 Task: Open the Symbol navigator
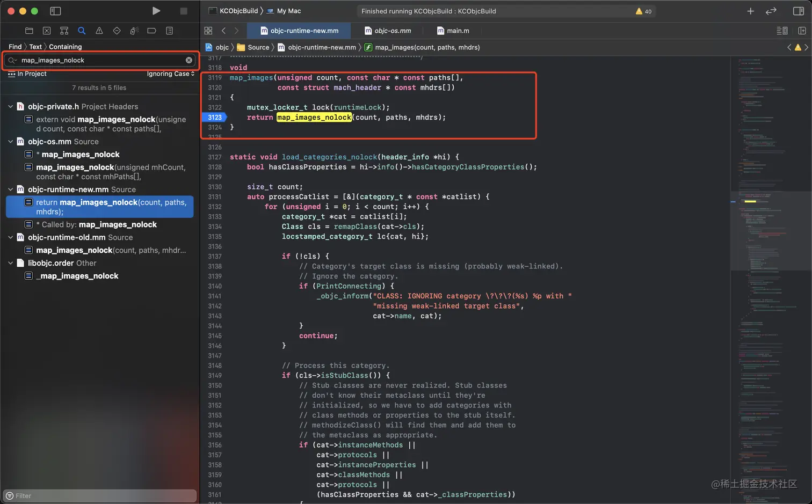click(x=64, y=31)
